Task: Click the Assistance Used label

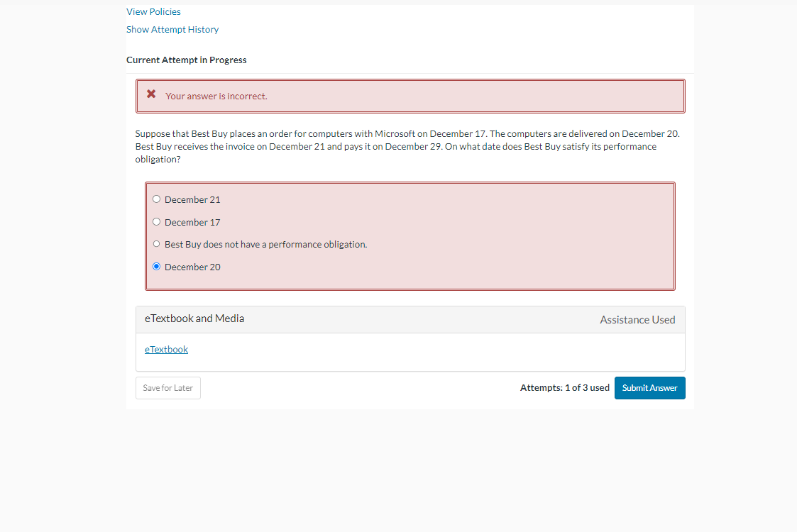Action: click(637, 319)
